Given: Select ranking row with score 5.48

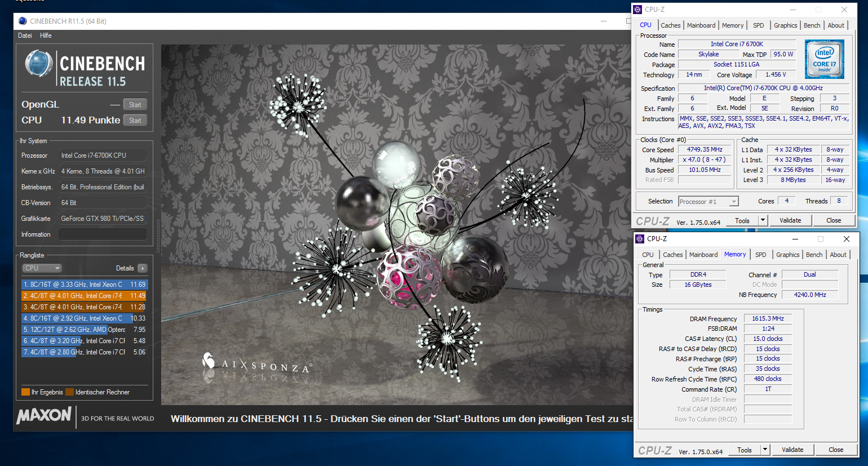Looking at the screenshot, I should tap(85, 341).
